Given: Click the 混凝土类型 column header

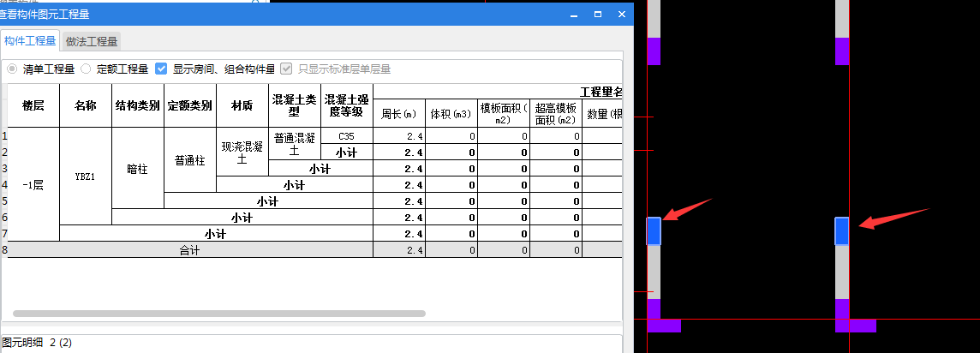Looking at the screenshot, I should pyautogui.click(x=295, y=105).
